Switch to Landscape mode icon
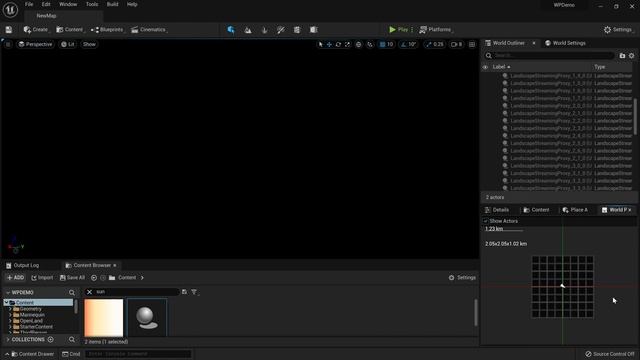This screenshot has width=640, height=360. click(248, 30)
